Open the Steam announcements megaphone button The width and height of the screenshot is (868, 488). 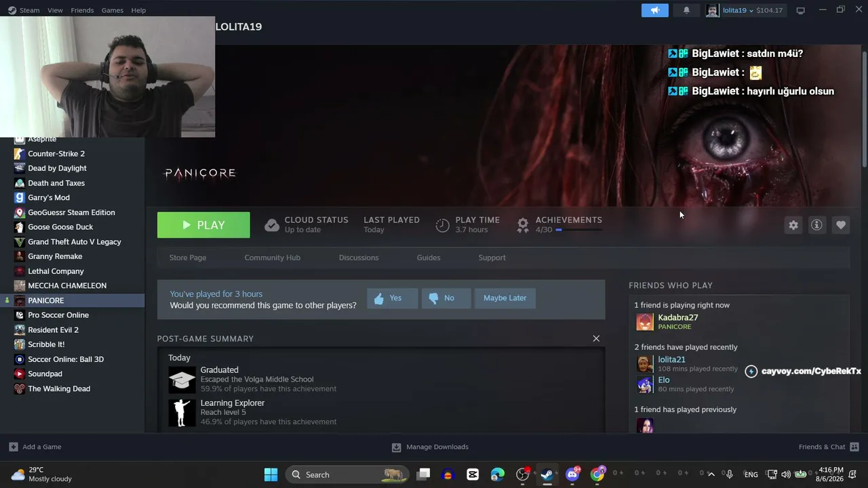655,10
